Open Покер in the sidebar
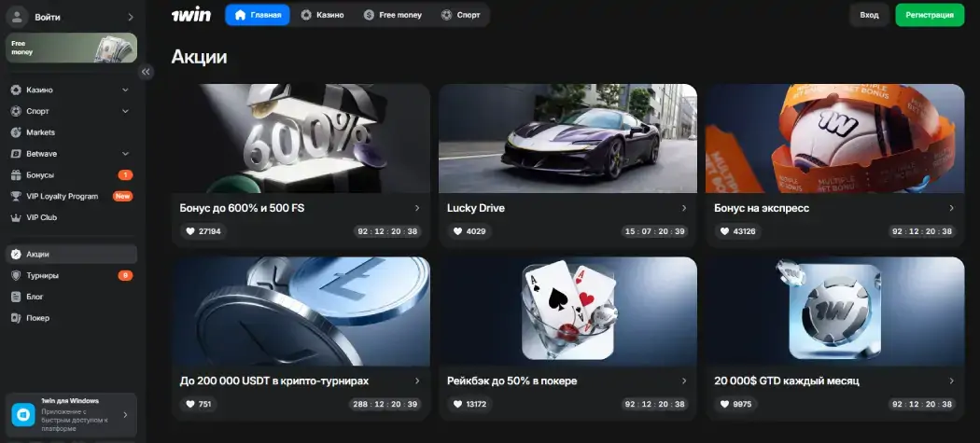The height and width of the screenshot is (443, 980). [71, 318]
